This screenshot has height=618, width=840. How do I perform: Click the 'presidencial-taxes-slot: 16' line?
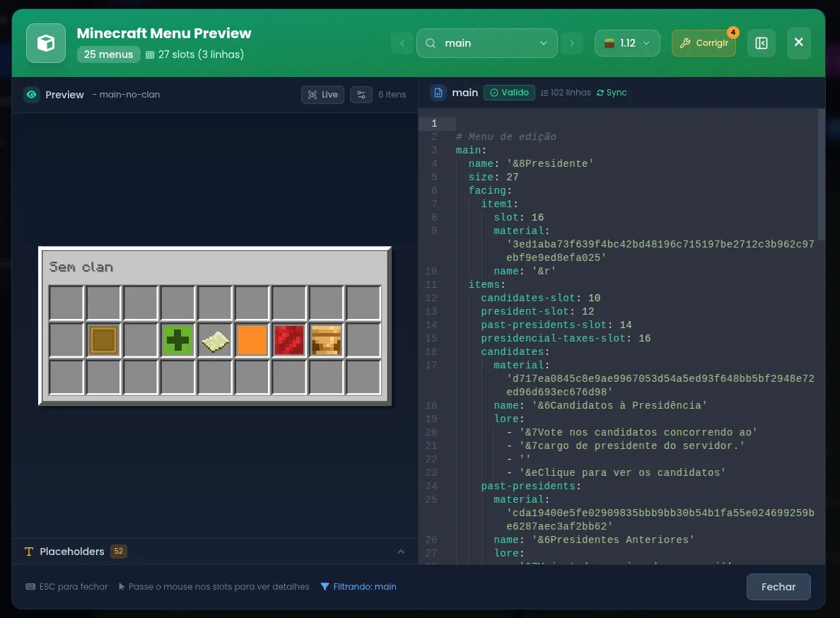click(x=566, y=339)
